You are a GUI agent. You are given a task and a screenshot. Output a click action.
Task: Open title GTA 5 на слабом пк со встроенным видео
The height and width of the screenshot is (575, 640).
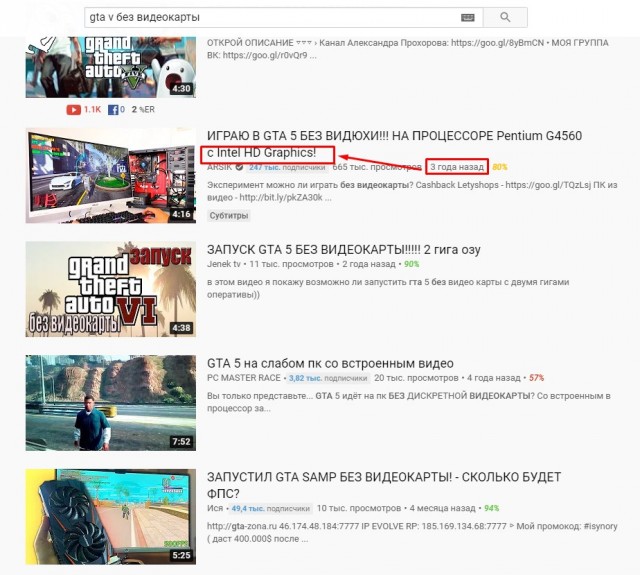point(330,363)
